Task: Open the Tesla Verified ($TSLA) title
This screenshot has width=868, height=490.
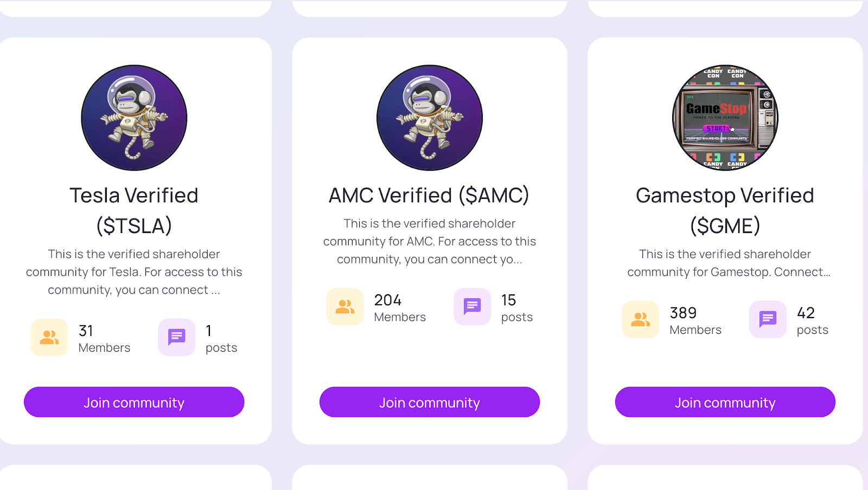Action: point(134,210)
